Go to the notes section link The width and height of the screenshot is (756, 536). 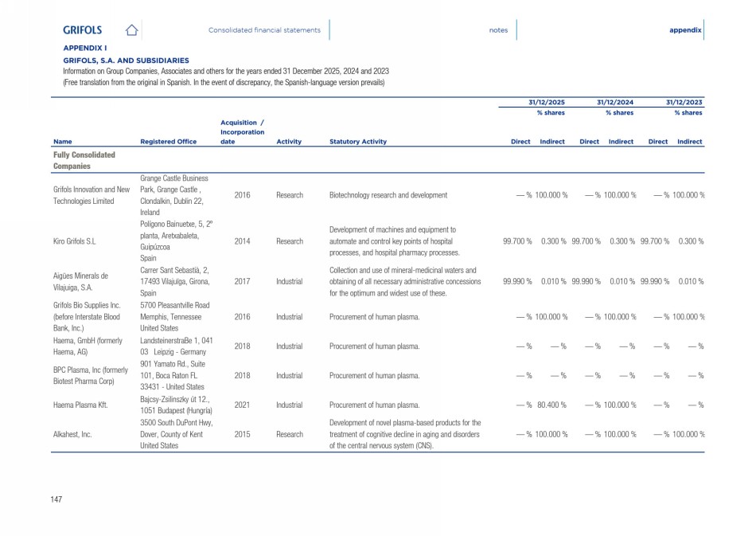click(498, 30)
